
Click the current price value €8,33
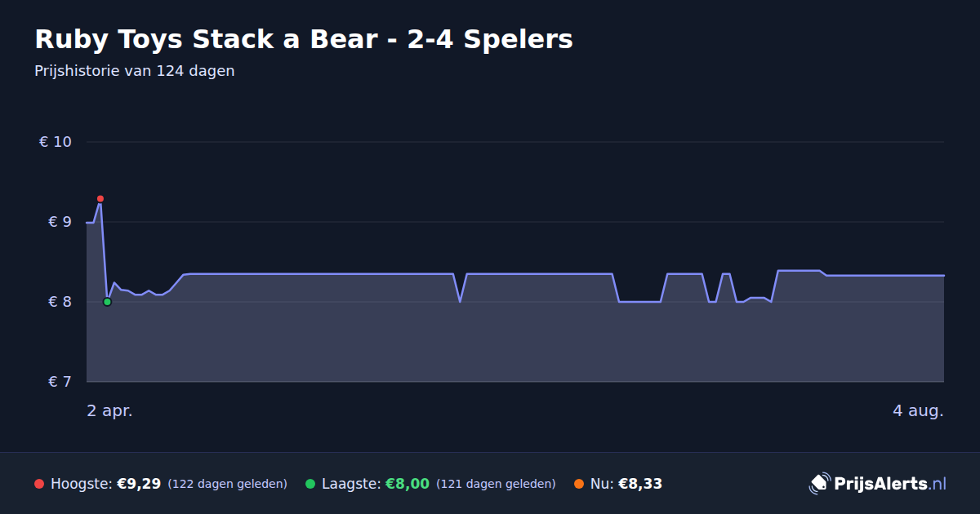click(640, 484)
